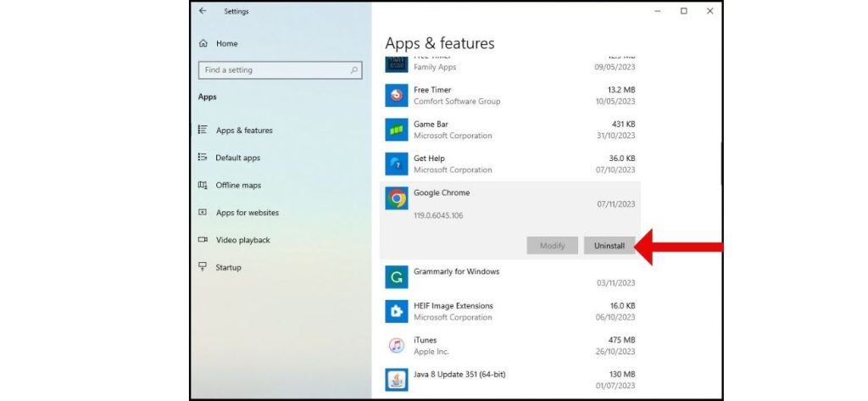Click the Default apps sidebar icon

tap(203, 158)
